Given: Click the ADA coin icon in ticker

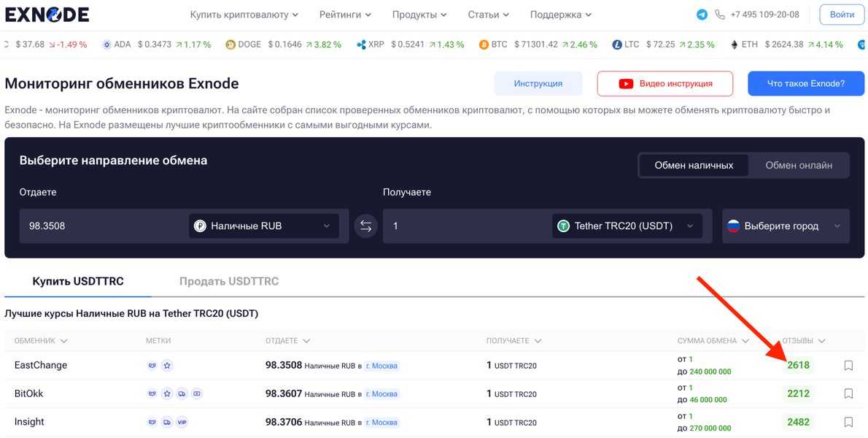Looking at the screenshot, I should (x=106, y=45).
